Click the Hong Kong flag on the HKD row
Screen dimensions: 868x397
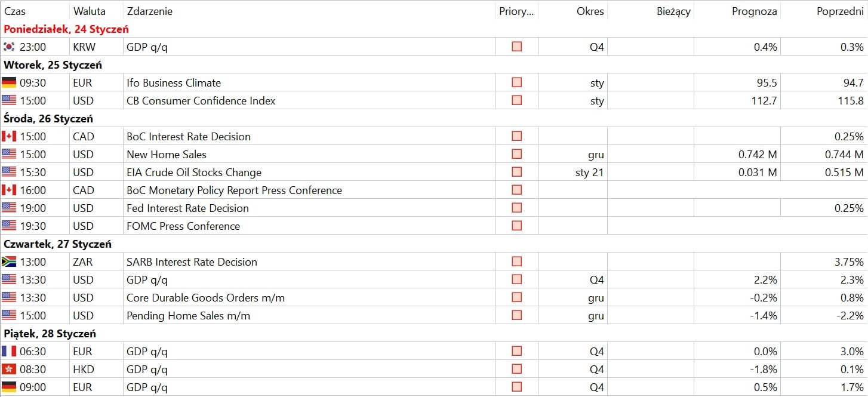(9, 369)
